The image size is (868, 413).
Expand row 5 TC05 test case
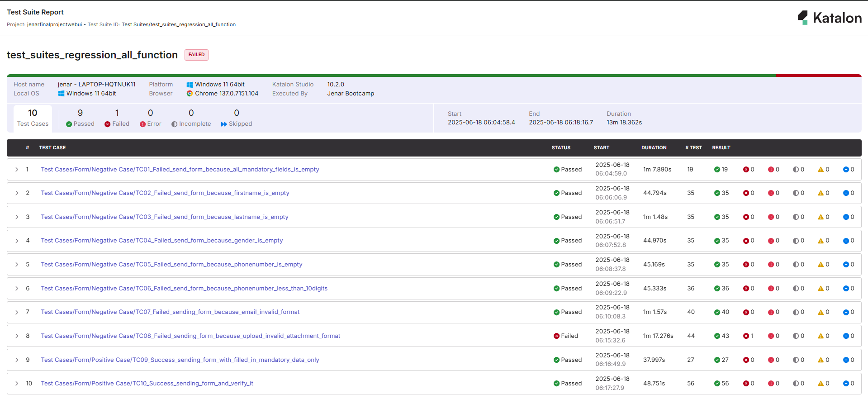pyautogui.click(x=17, y=265)
